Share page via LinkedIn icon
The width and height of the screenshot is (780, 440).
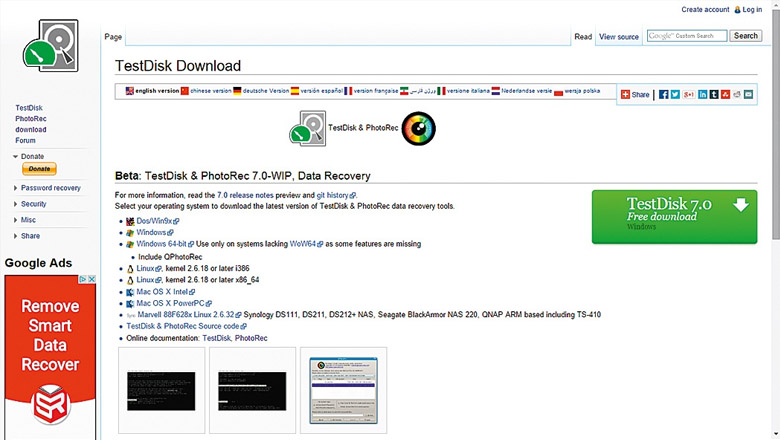tap(703, 94)
